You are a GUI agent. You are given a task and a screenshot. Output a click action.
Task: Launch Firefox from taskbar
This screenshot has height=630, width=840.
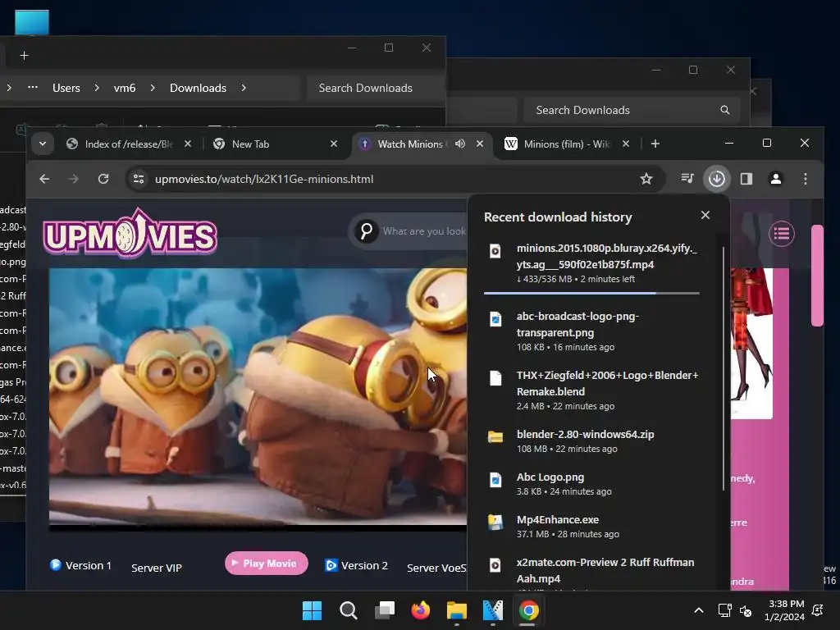[421, 610]
